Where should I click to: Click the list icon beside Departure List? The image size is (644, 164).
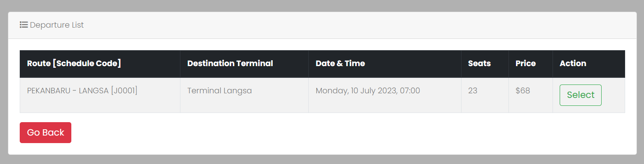pos(24,25)
